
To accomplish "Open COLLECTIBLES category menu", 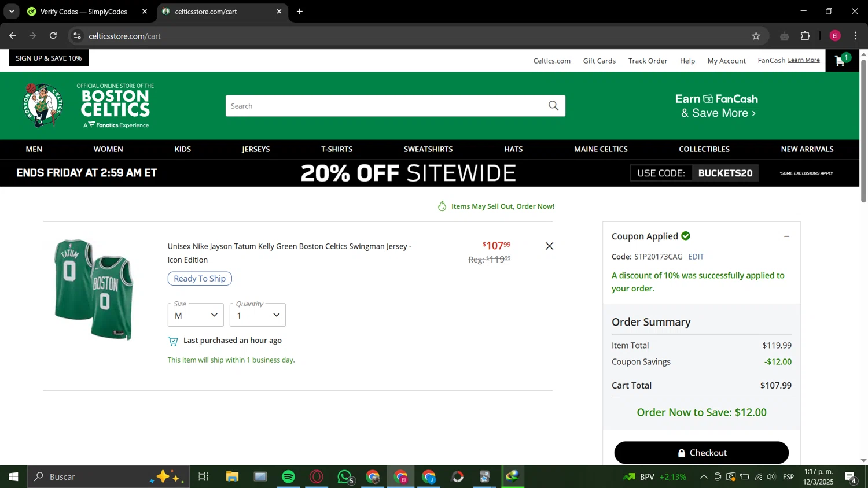I will click(704, 149).
